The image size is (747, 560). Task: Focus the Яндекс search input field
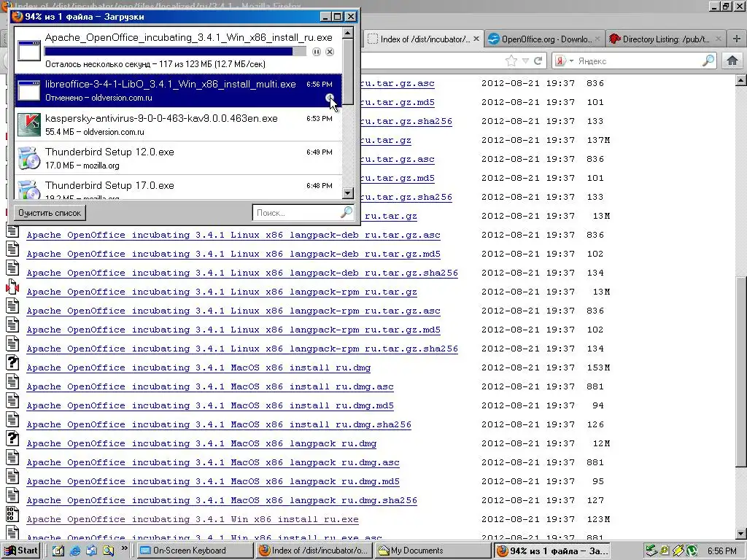click(638, 61)
